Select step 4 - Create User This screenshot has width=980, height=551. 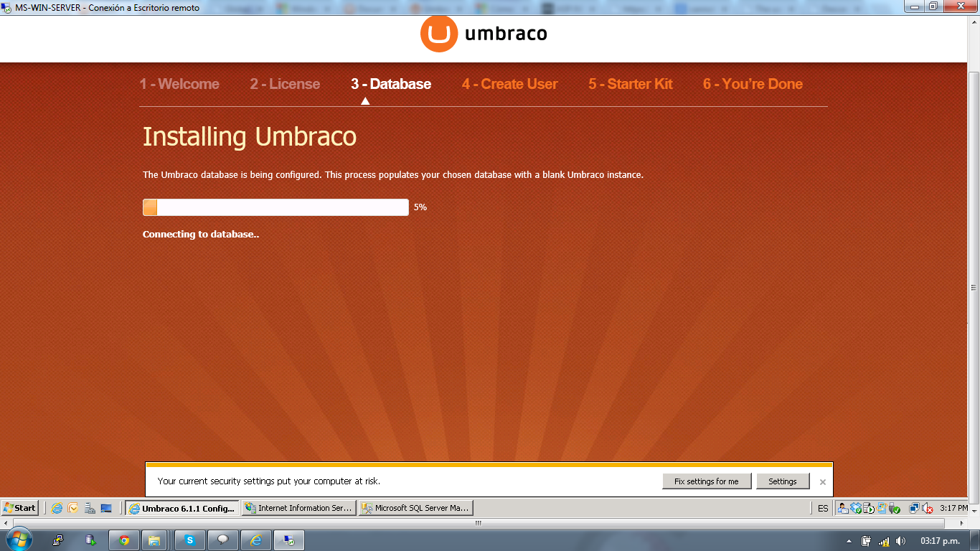(x=509, y=84)
